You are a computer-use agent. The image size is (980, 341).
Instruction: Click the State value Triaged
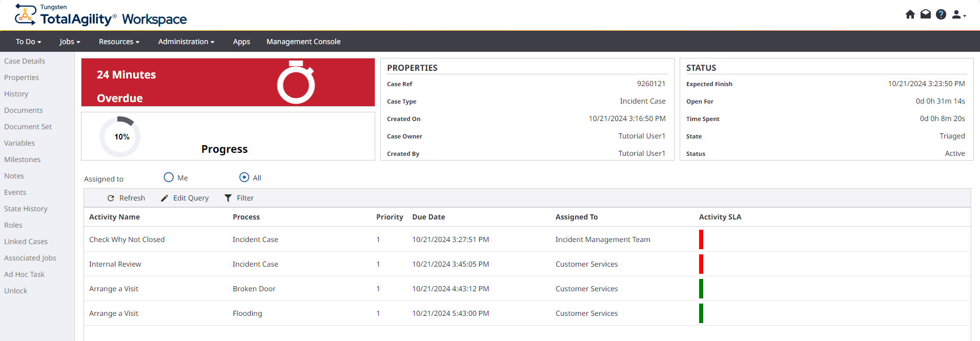click(x=952, y=136)
